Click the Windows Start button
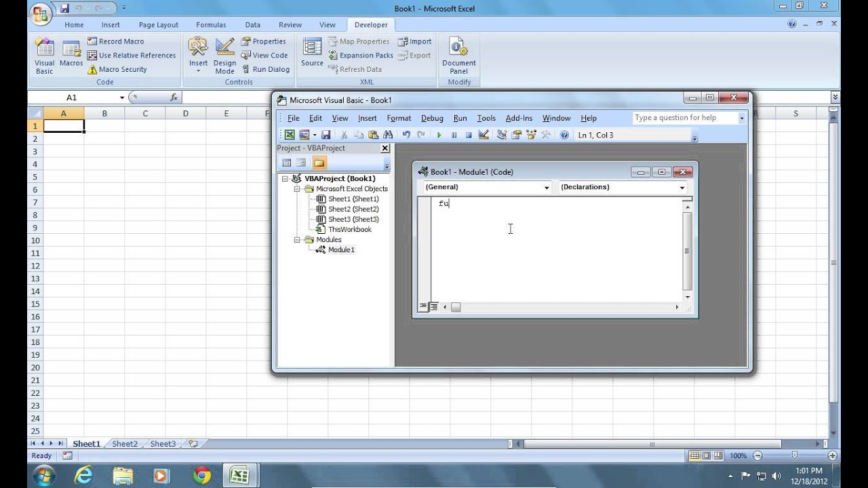 (43, 475)
